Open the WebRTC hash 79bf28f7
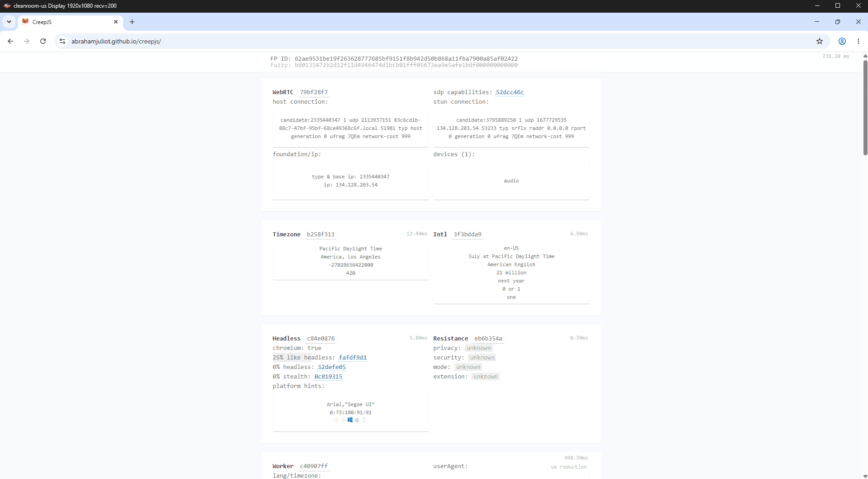 coord(314,92)
